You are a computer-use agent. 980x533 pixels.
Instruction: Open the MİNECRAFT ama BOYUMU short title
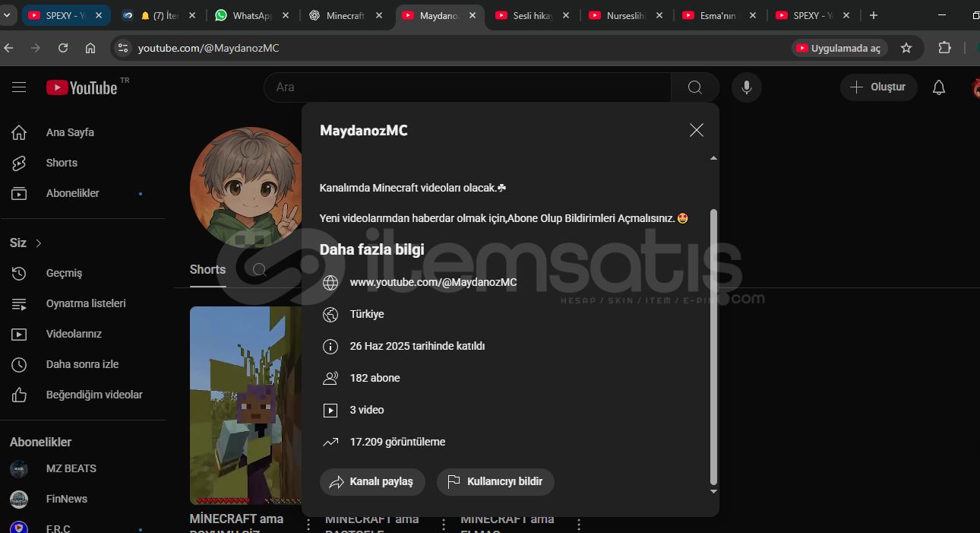point(237,524)
